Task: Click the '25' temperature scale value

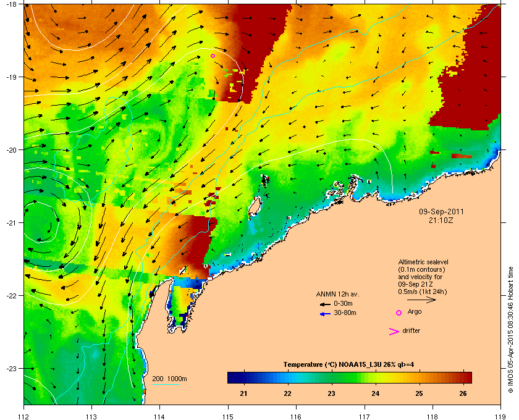Action: pos(419,393)
